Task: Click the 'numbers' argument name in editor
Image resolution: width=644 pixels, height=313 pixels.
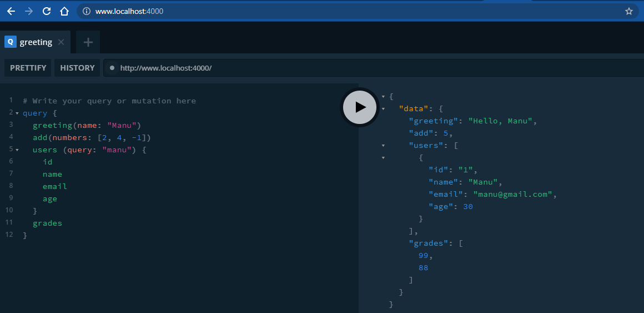Action: pyautogui.click(x=69, y=138)
